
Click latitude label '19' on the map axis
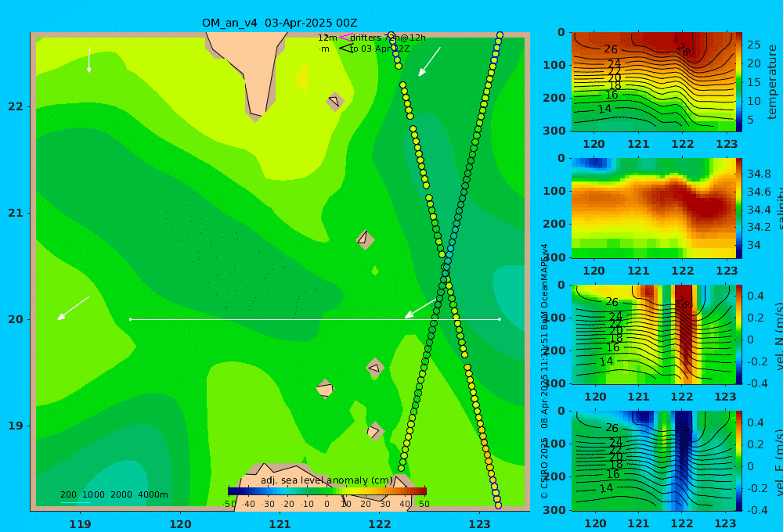[x=15, y=426]
